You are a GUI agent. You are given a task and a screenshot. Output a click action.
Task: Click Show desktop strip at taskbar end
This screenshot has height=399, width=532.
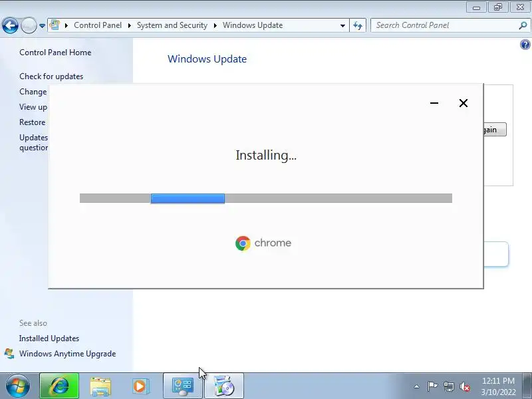(527, 386)
